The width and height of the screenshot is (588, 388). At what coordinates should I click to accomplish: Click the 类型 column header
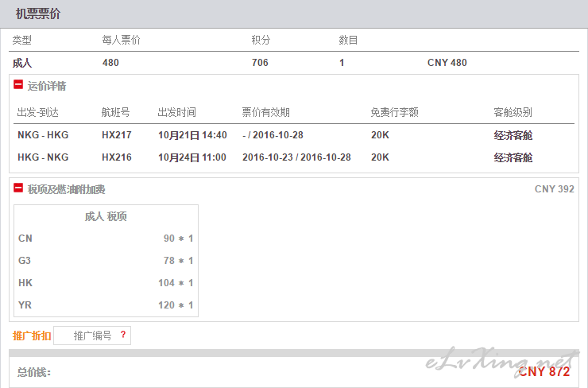[21, 40]
